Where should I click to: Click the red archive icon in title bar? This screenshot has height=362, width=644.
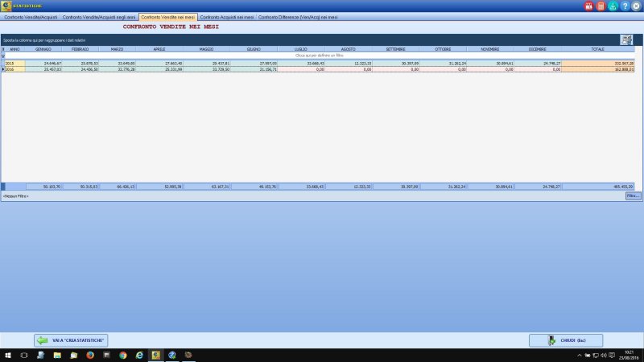click(588, 6)
